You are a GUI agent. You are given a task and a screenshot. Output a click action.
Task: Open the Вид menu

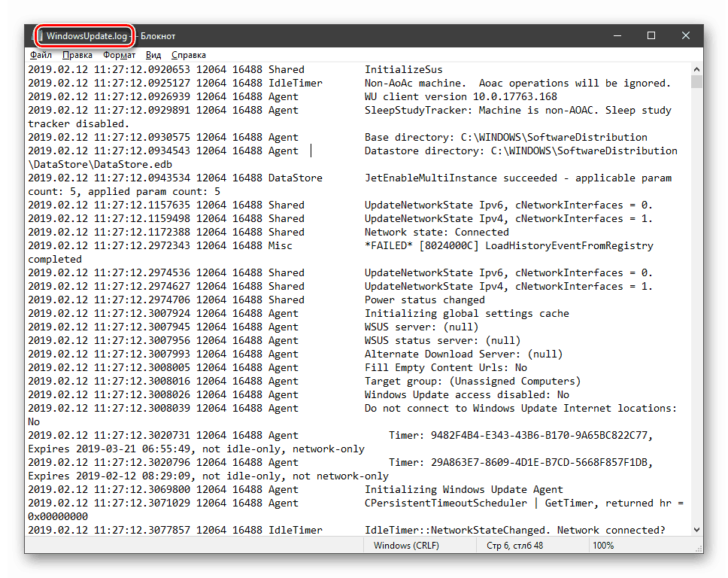(x=153, y=55)
